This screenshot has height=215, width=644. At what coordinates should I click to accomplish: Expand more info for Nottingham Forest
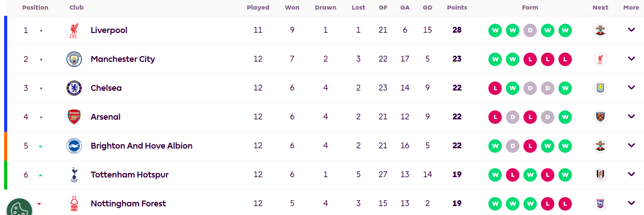click(x=631, y=203)
